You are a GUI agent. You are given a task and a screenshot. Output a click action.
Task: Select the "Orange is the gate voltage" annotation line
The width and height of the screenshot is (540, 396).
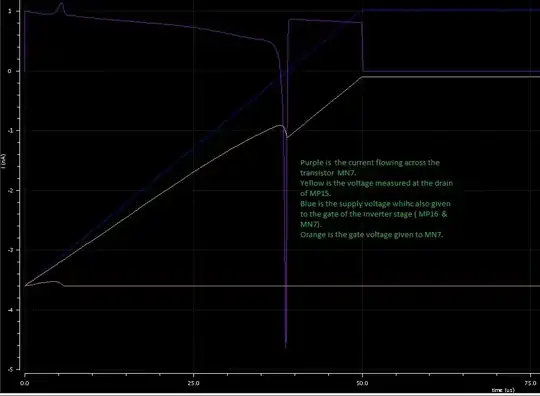tap(372, 235)
